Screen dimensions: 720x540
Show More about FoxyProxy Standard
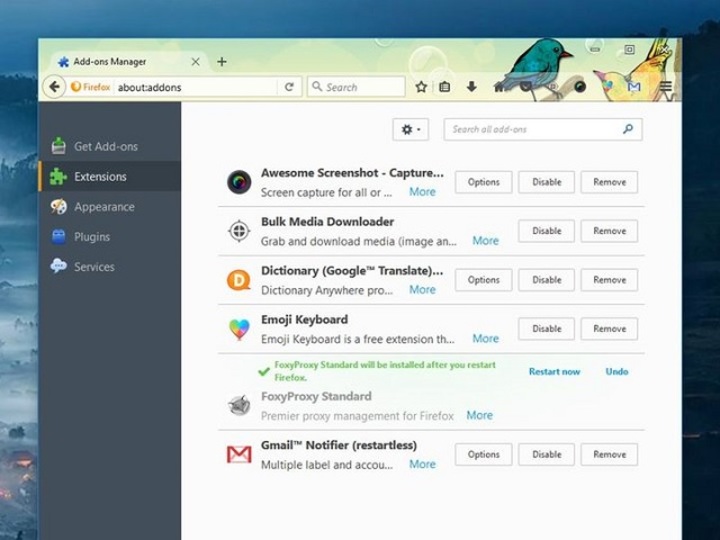[x=480, y=415]
